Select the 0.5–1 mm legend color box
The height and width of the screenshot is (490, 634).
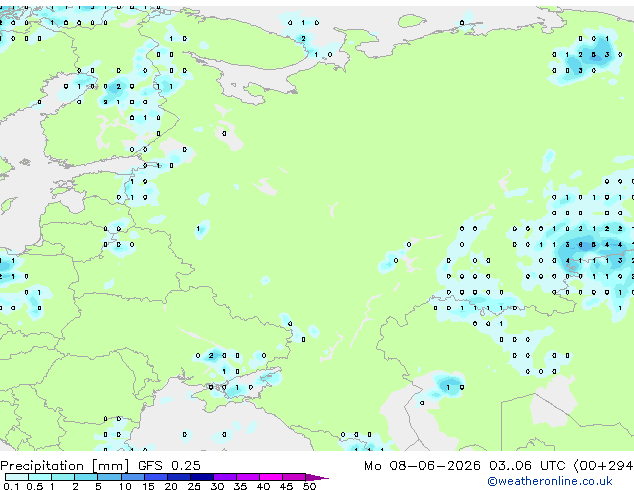pyautogui.click(x=40, y=477)
